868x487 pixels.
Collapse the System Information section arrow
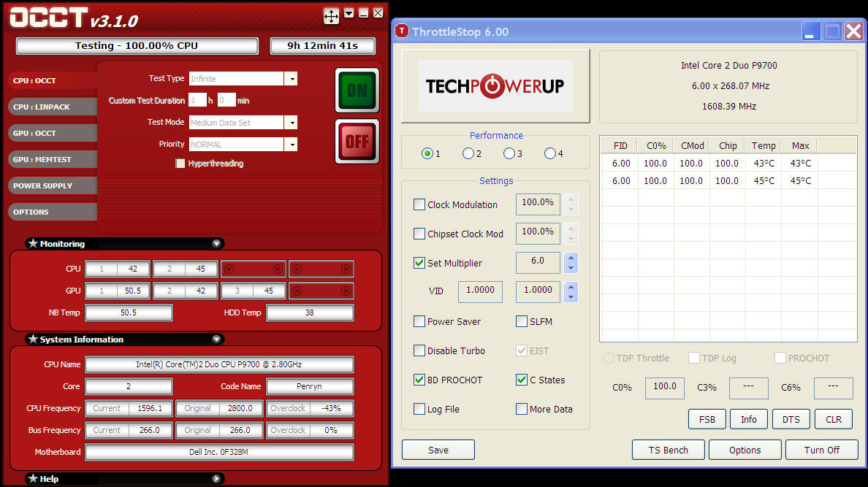tap(216, 340)
